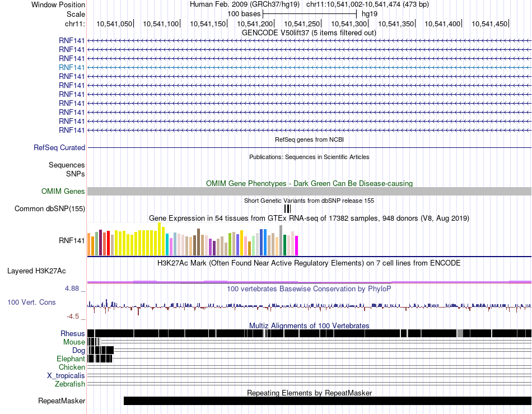Select the RepeatMasker track label

point(62,401)
